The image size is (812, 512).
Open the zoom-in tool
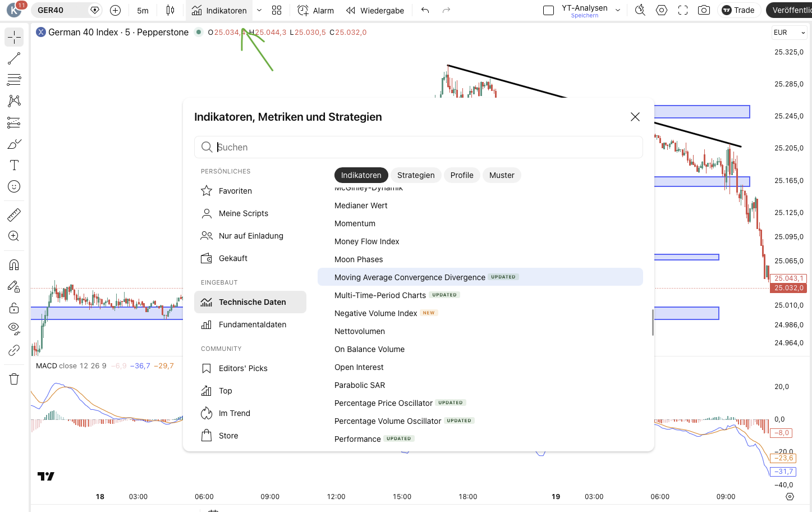click(x=13, y=235)
